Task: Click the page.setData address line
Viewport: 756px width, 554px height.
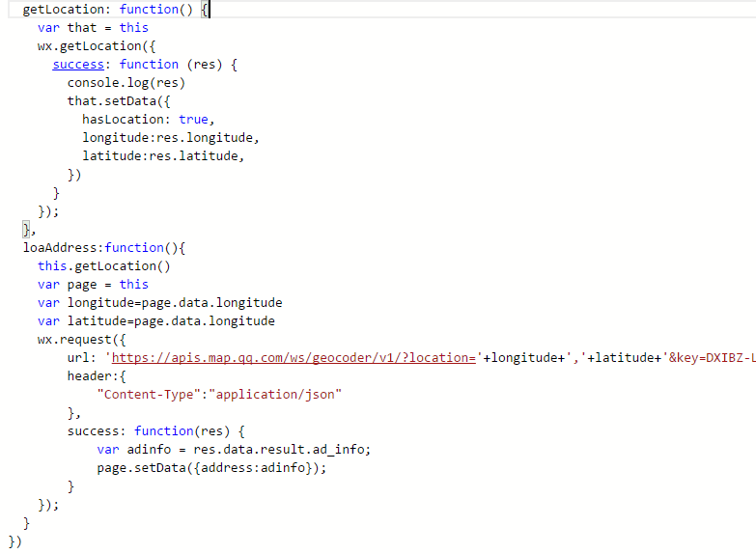Action: 211,467
